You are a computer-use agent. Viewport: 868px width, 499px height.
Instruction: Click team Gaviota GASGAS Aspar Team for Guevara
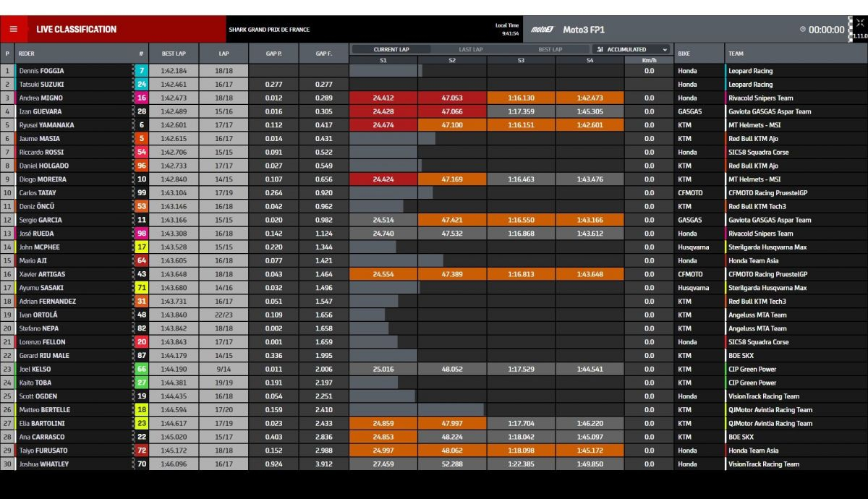770,111
